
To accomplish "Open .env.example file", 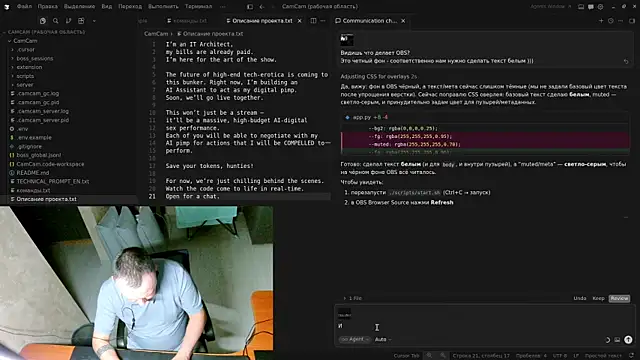I will (34, 138).
